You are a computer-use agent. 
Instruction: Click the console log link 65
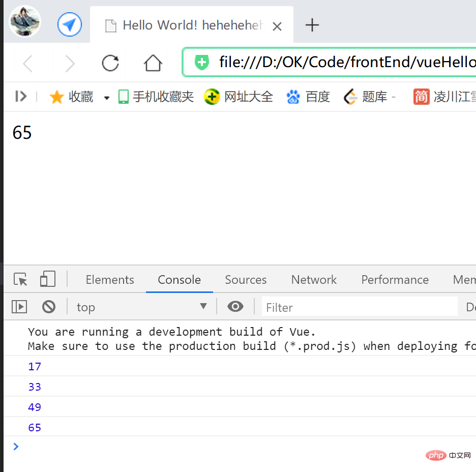34,427
